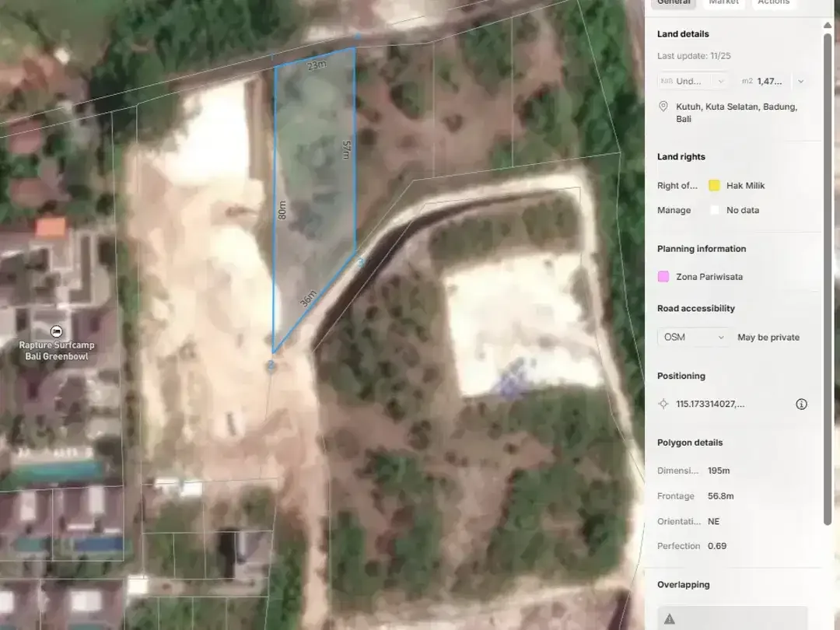Click the Frontage value 56.8m
The height and width of the screenshot is (630, 840).
(x=720, y=495)
